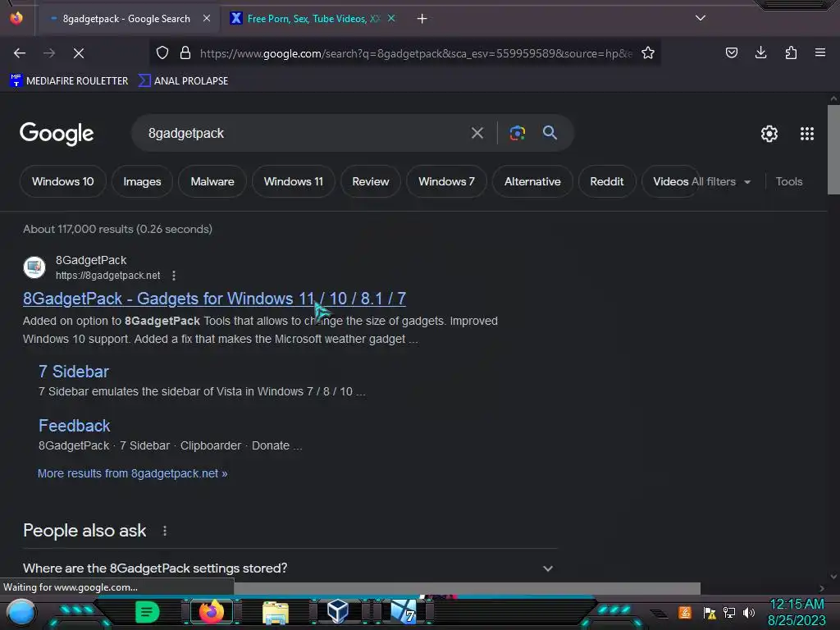Image resolution: width=840 pixels, height=630 pixels.
Task: Apply the Windows 11 filter chip
Action: pos(294,181)
